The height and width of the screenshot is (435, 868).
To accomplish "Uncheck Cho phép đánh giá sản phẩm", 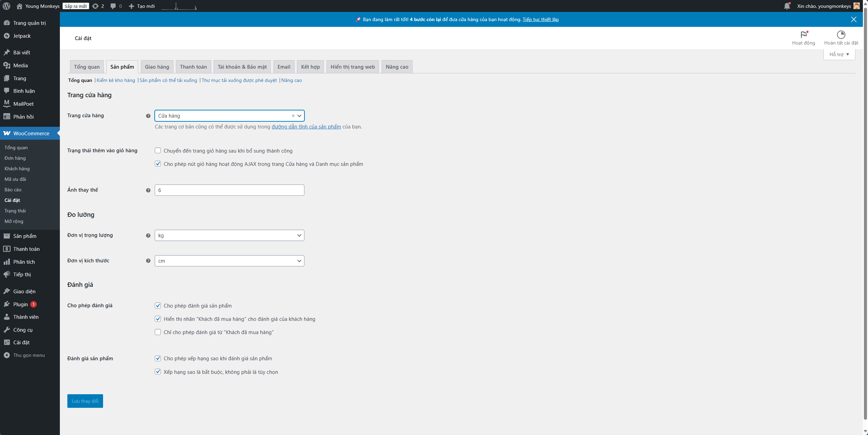I will (158, 306).
